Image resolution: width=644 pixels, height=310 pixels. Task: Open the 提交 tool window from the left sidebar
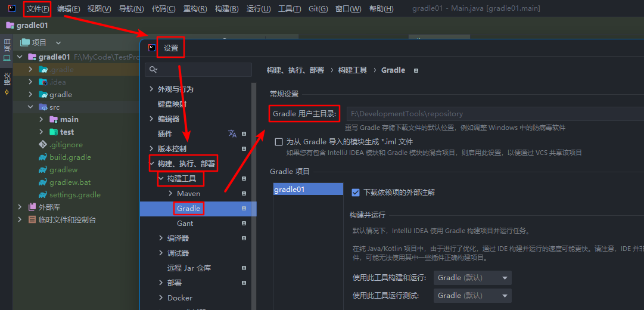7,83
